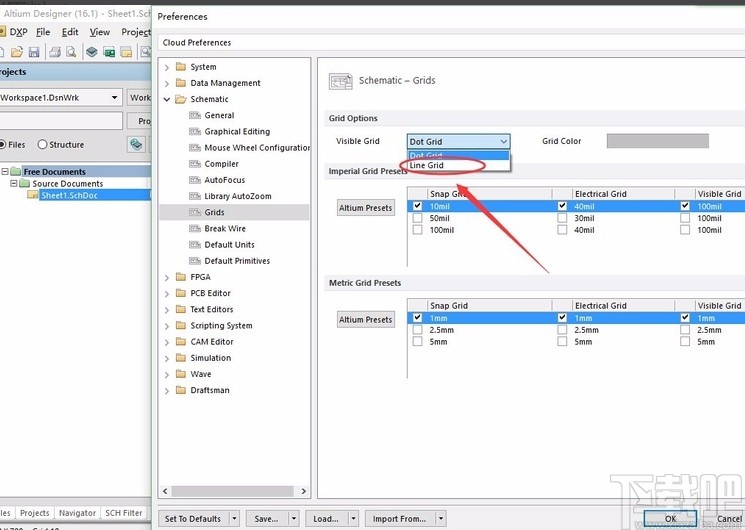Image resolution: width=745 pixels, height=530 pixels.
Task: Click the blue layered device toolbar icon
Action: pos(92,52)
